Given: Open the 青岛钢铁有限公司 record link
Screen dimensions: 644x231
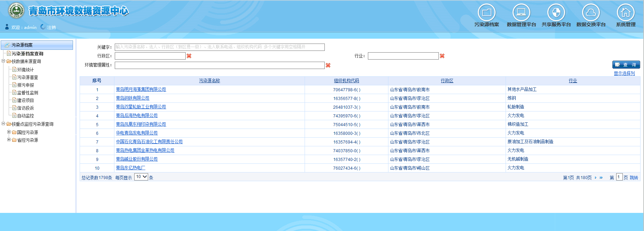Looking at the screenshot, I should 132,98.
